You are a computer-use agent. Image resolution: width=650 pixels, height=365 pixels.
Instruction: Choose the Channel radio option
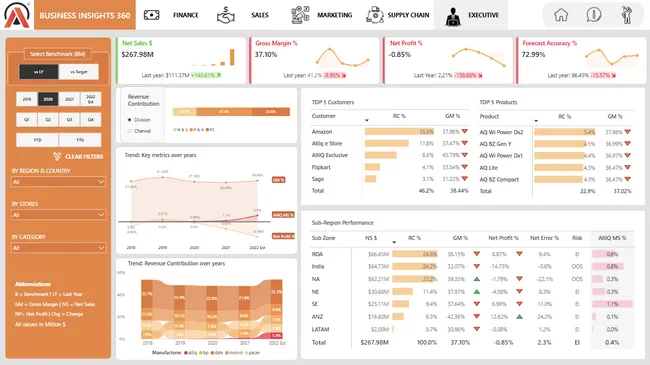129,131
